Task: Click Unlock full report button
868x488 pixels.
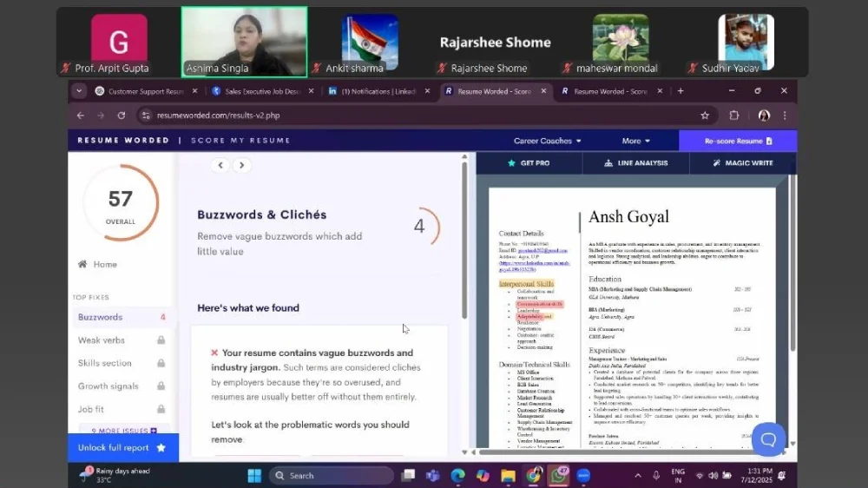Action: coord(122,447)
